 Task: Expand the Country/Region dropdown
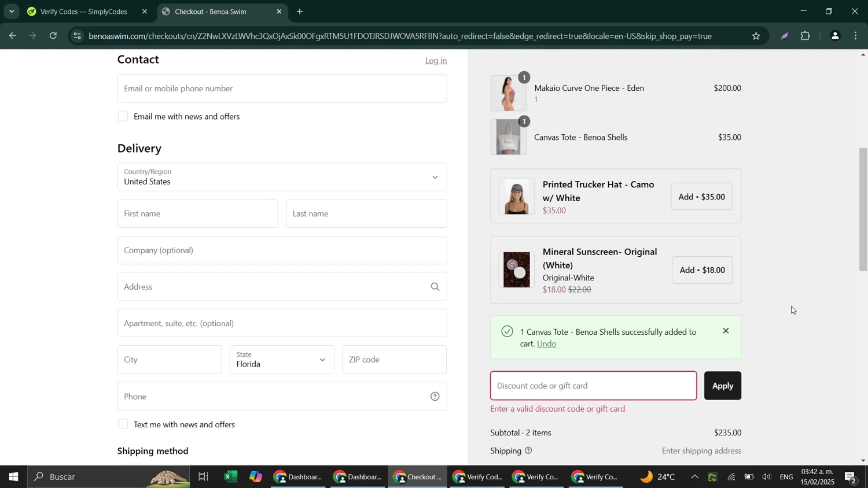[282, 177]
